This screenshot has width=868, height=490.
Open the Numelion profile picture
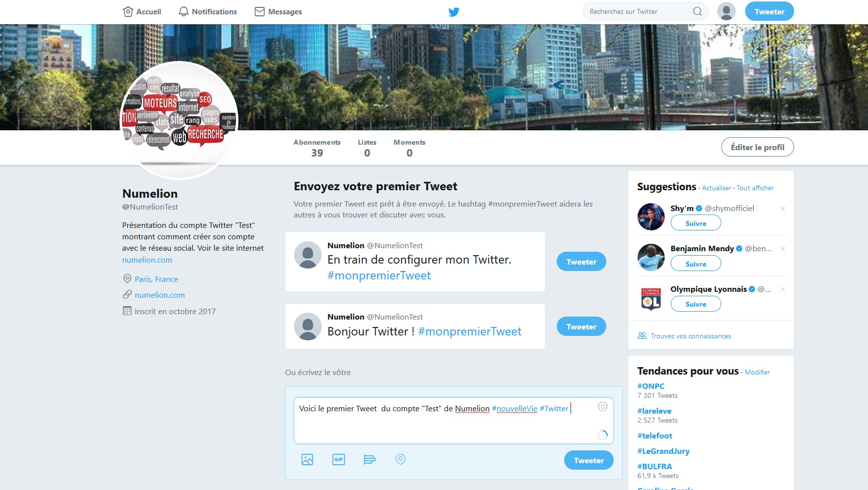[179, 120]
